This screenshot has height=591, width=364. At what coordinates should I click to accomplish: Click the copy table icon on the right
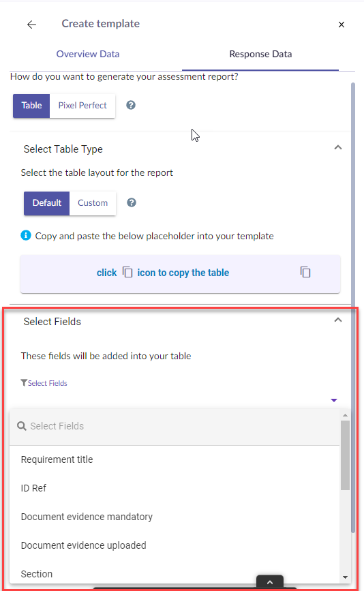coord(305,272)
